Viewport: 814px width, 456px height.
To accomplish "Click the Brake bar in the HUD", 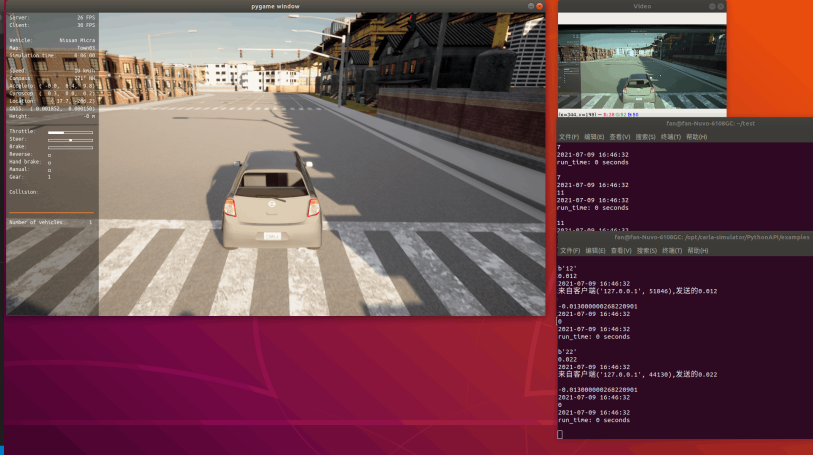I will [71, 147].
